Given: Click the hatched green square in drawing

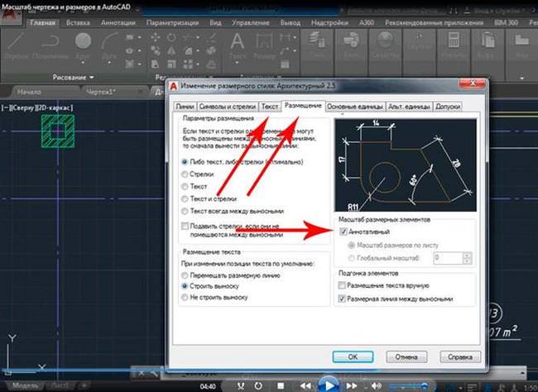Looking at the screenshot, I should click(58, 131).
